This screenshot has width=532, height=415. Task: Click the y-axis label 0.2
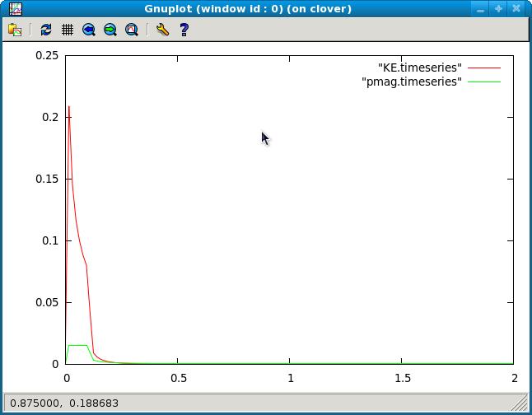50,117
